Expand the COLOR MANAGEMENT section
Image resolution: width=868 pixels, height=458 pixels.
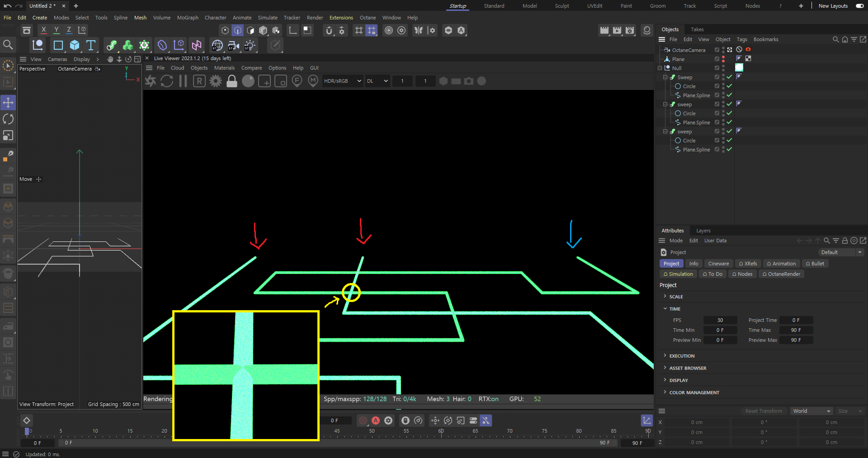point(665,392)
